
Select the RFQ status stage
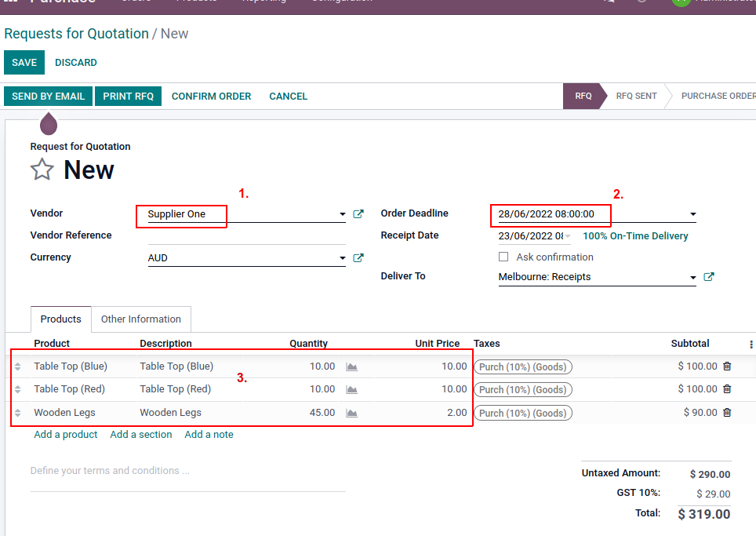pos(583,96)
